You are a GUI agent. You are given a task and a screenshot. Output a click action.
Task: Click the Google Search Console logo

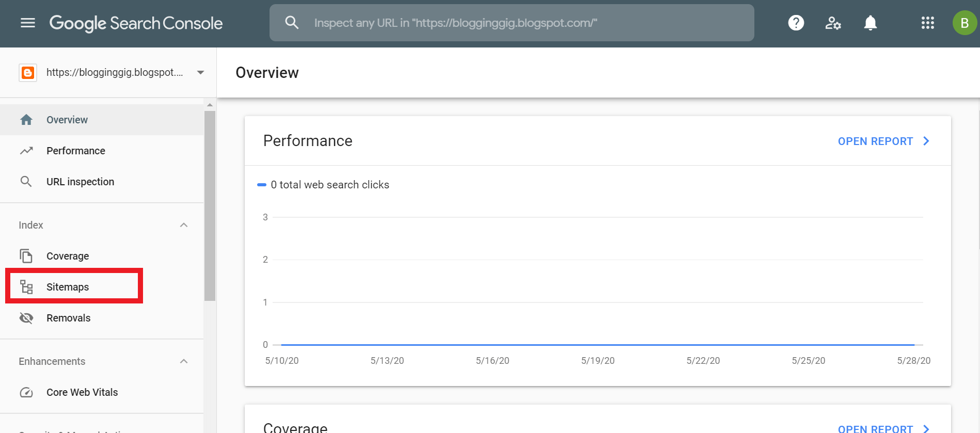(136, 23)
